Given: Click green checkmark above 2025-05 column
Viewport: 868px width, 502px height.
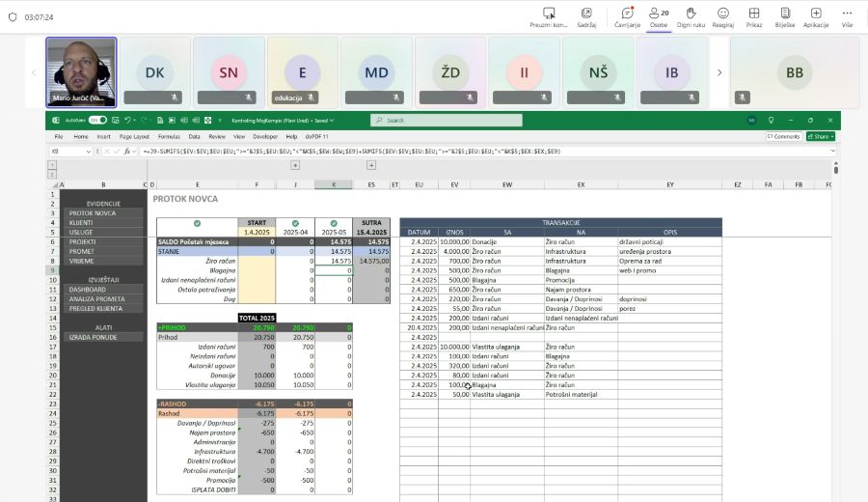Looking at the screenshot, I should click(334, 224).
